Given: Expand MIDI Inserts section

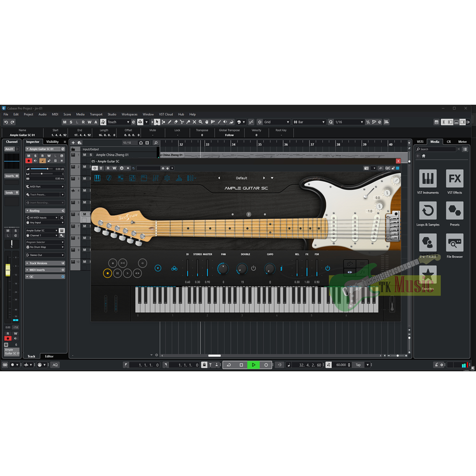Looking at the screenshot, I should coord(45,270).
